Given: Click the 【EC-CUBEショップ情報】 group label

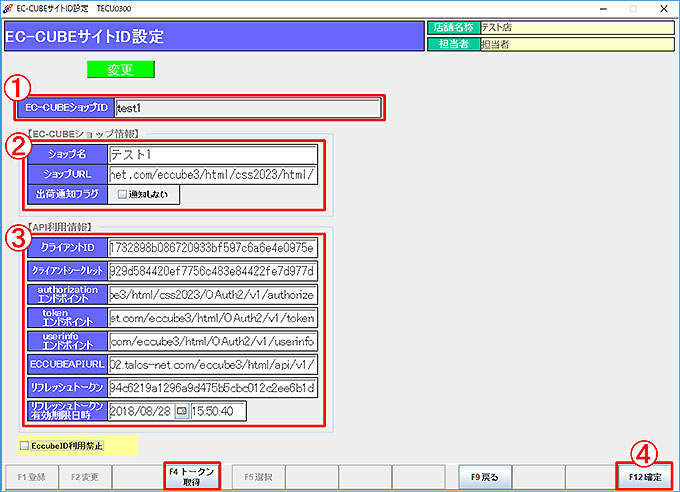Looking at the screenshot, I should coord(83,134).
